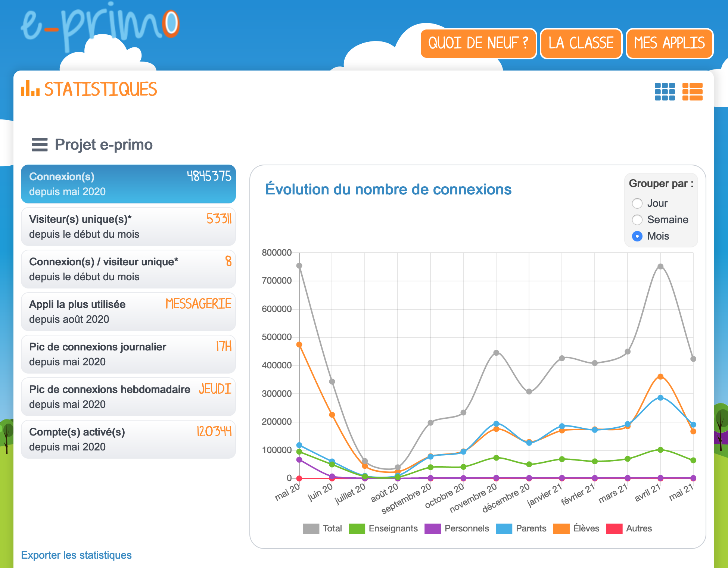Screen dimensions: 728x568
Task: Switch to grid view icon
Action: [665, 91]
